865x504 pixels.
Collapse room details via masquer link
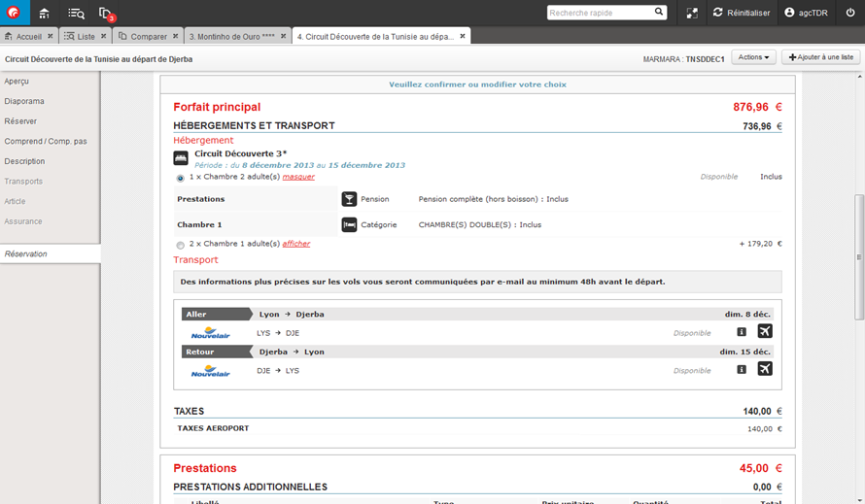(298, 177)
